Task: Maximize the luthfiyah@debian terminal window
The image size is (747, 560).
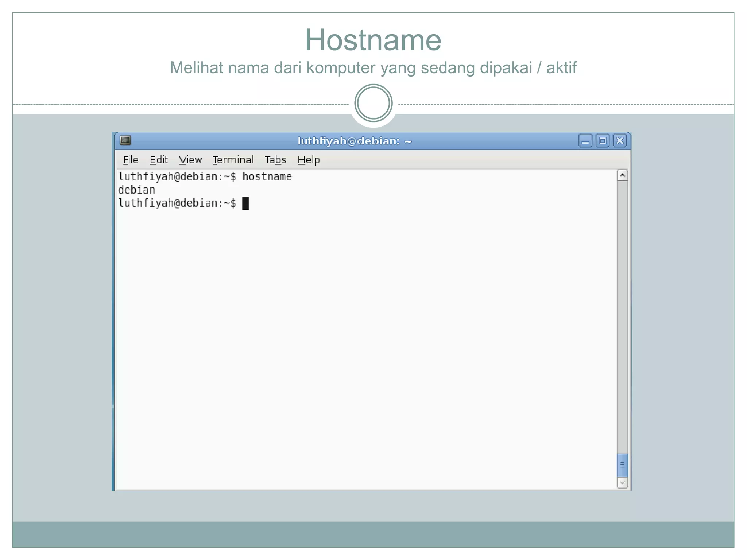Action: pyautogui.click(x=603, y=141)
